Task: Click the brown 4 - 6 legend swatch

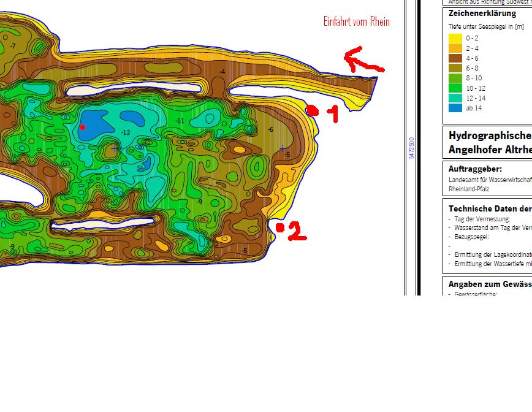Action: [x=455, y=58]
